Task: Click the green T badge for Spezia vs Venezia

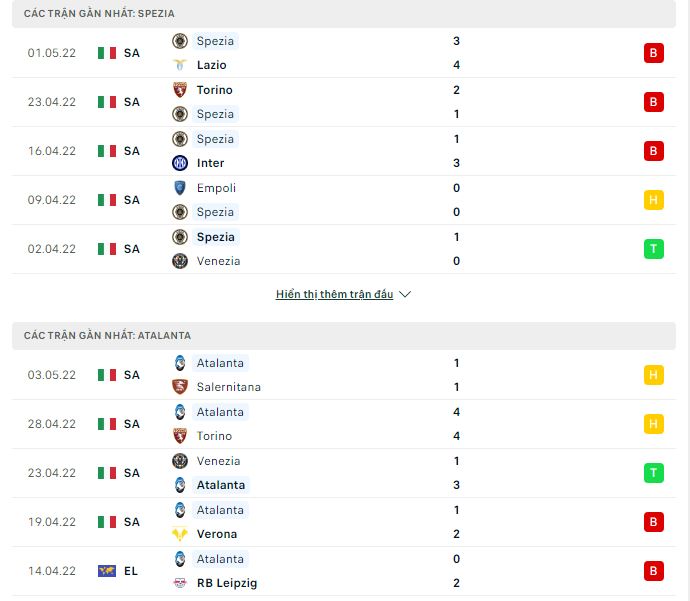Action: (653, 249)
